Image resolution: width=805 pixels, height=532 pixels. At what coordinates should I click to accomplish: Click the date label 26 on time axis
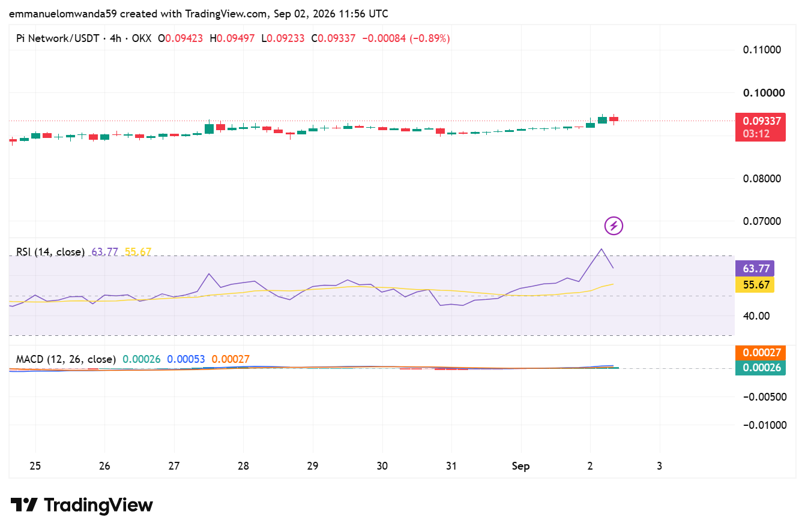pos(104,466)
